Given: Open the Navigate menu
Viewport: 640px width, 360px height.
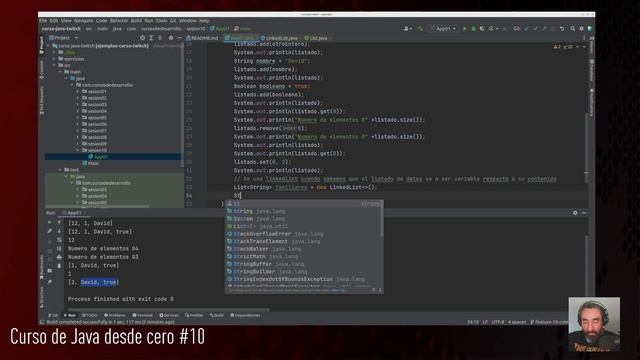Looking at the screenshot, I should 84,20.
